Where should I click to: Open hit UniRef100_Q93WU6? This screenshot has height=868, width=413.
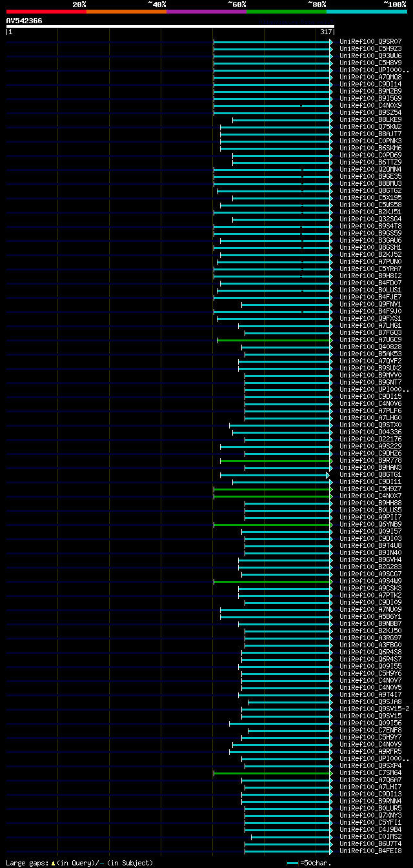(x=370, y=56)
